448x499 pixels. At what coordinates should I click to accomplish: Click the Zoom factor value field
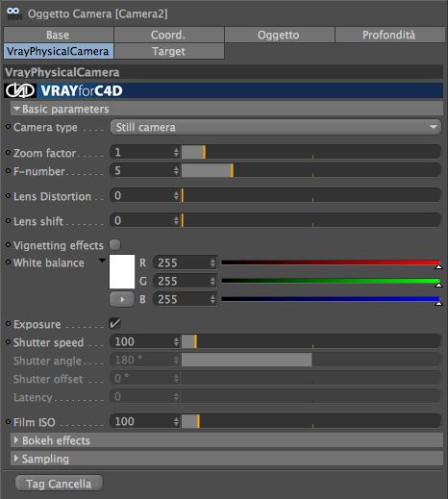[x=141, y=152]
